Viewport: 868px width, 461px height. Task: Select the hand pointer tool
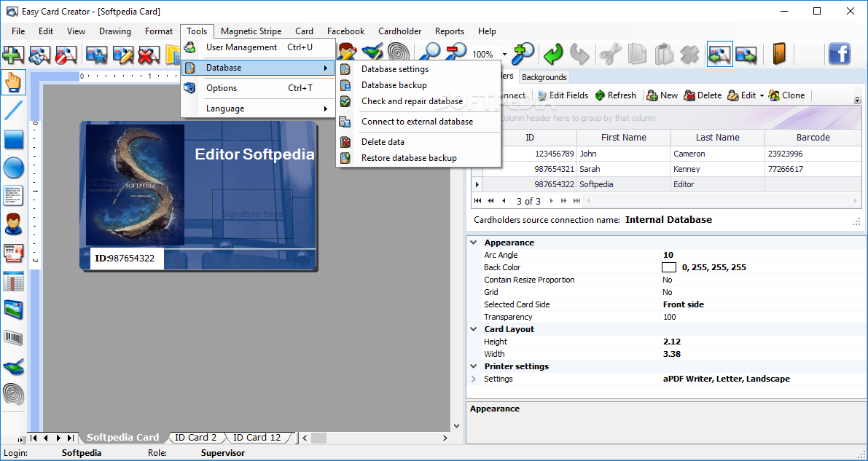13,83
